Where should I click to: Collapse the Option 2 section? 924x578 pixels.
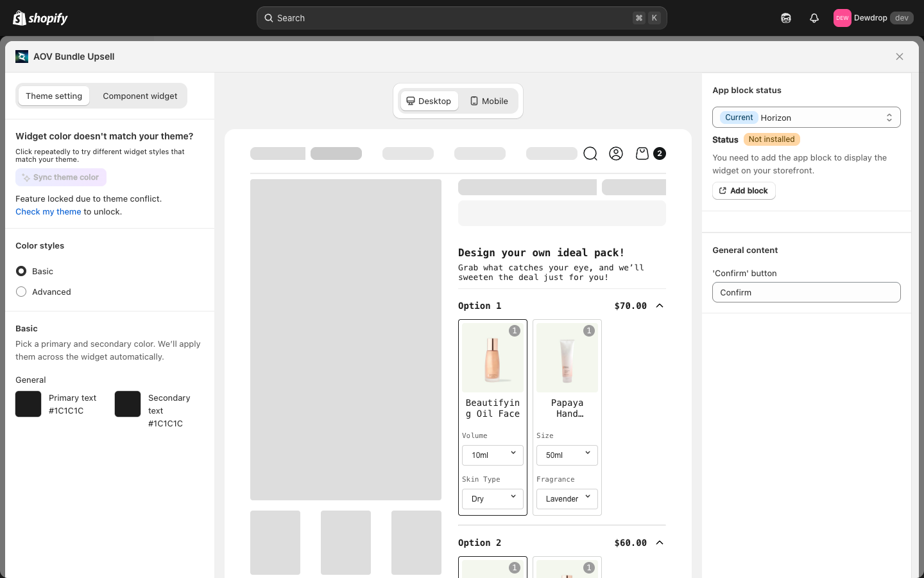[660, 543]
